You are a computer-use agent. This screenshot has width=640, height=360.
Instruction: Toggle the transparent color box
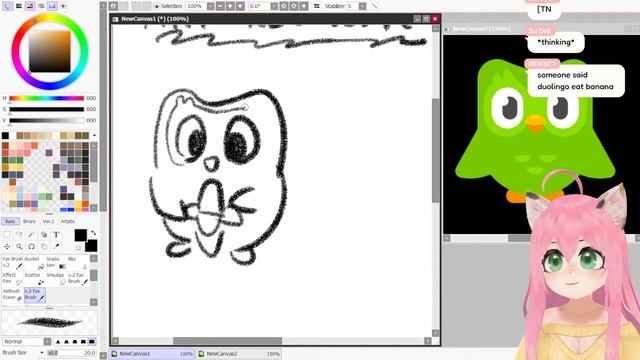point(78,248)
